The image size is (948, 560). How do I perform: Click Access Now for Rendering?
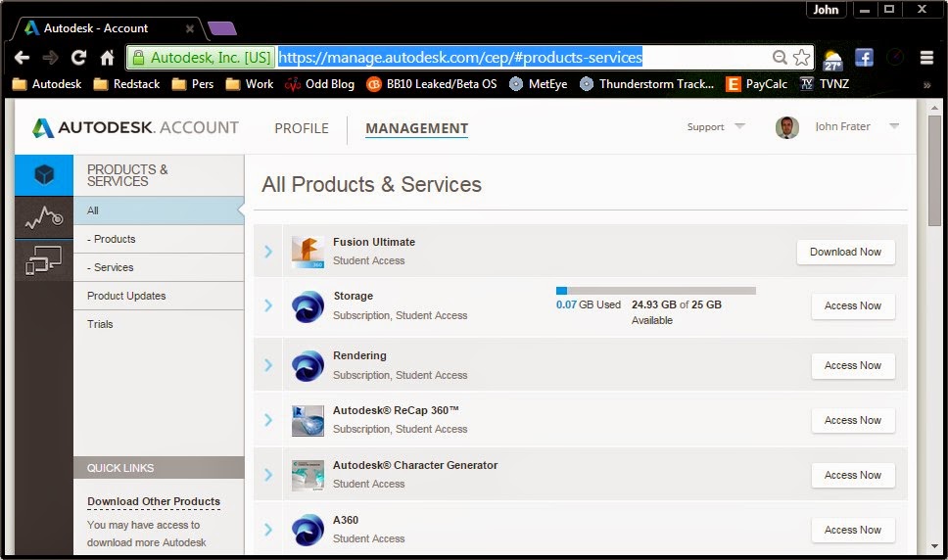tap(852, 365)
